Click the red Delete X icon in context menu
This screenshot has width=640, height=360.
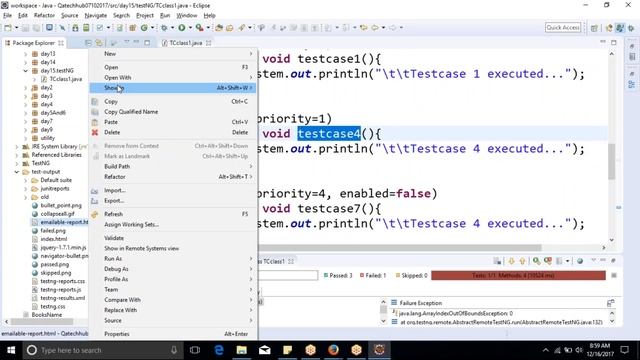click(95, 132)
